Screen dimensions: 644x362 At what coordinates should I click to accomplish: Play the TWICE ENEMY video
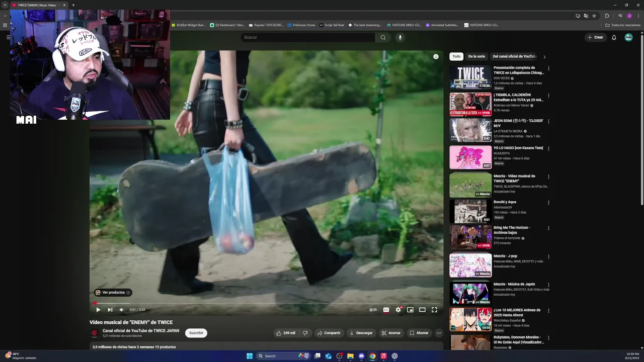[x=98, y=310]
